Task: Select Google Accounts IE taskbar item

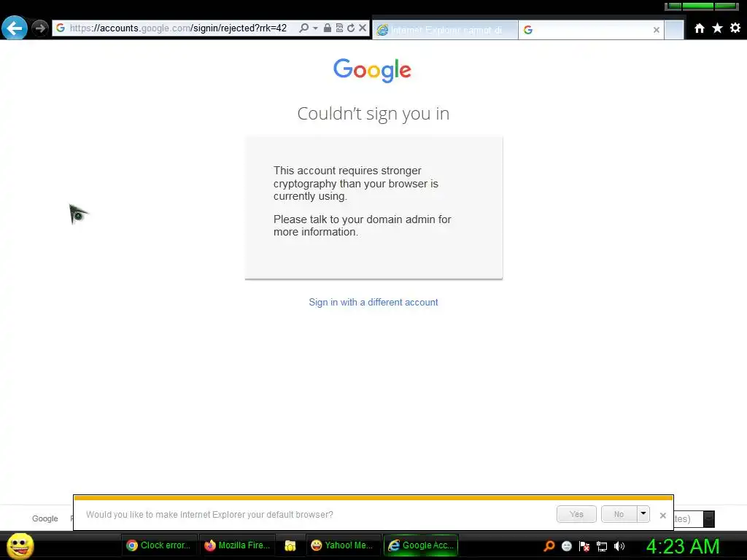Action: coord(421,545)
